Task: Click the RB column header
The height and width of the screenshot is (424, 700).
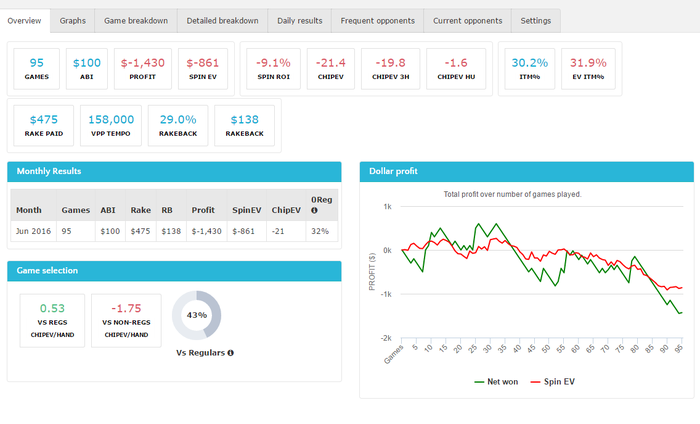Action: pos(171,205)
